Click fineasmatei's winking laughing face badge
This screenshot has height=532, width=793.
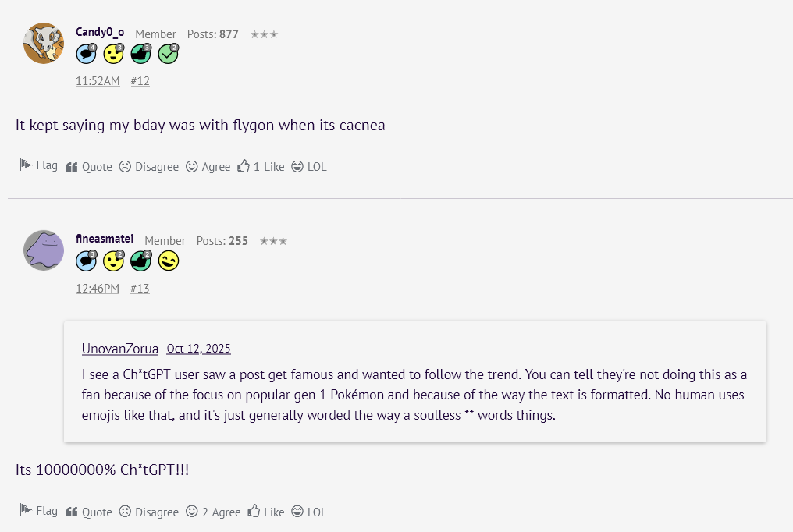click(x=168, y=261)
